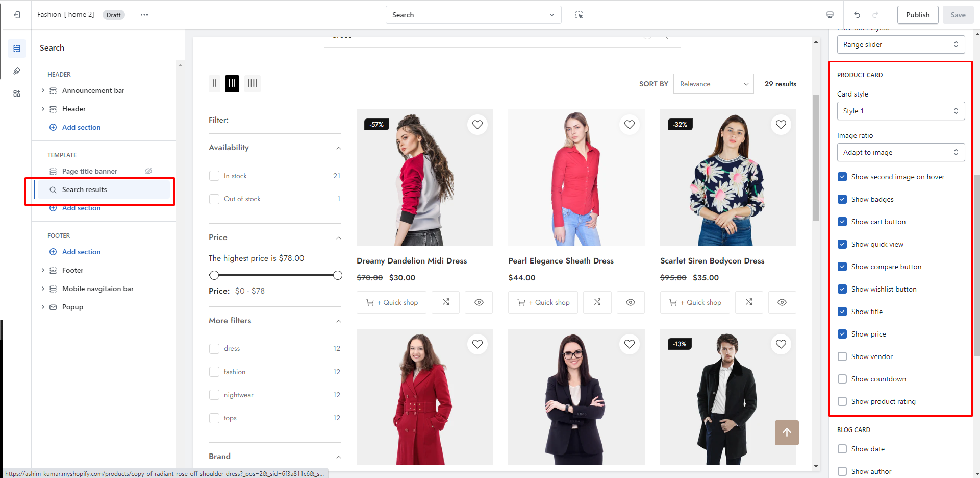Uncheck Show second image on hover

(x=842, y=177)
